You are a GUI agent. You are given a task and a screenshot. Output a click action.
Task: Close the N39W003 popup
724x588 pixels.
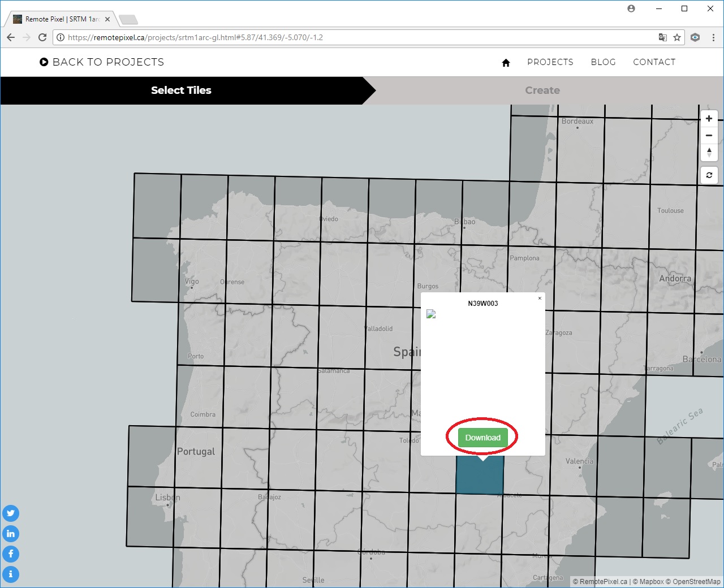pyautogui.click(x=540, y=299)
